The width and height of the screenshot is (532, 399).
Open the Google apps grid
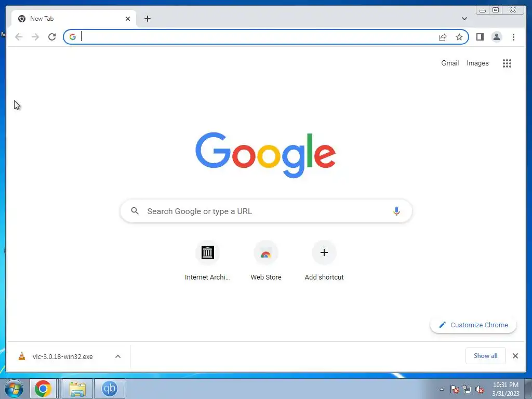pos(507,63)
